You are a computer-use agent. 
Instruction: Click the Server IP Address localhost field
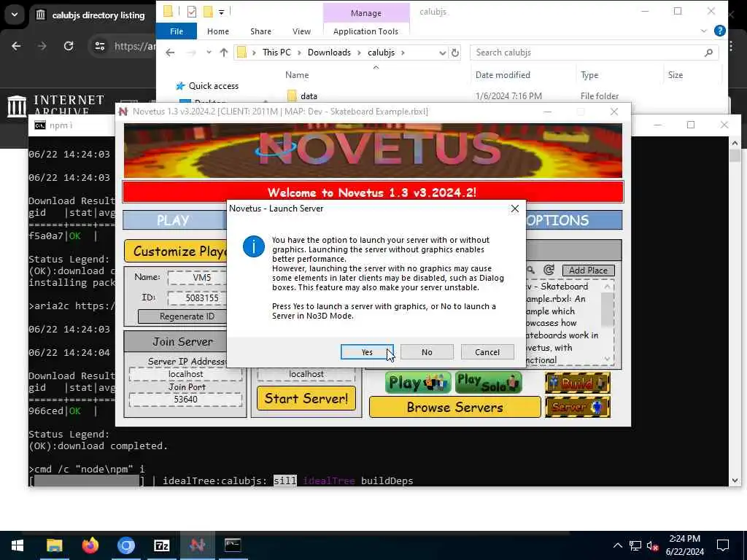click(185, 374)
